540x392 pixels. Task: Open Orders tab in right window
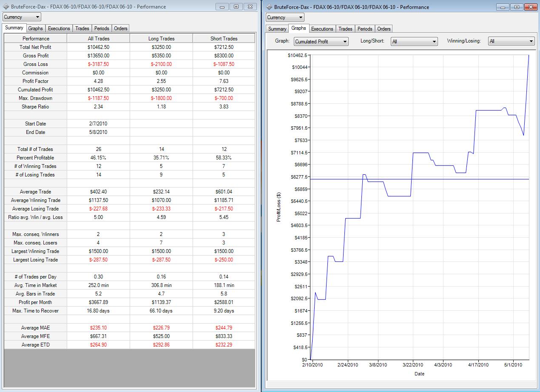click(384, 29)
